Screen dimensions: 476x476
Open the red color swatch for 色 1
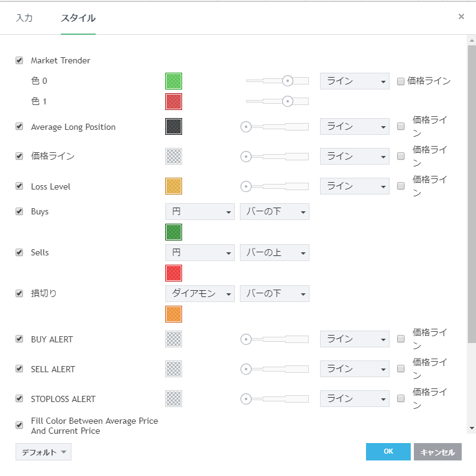pyautogui.click(x=173, y=101)
